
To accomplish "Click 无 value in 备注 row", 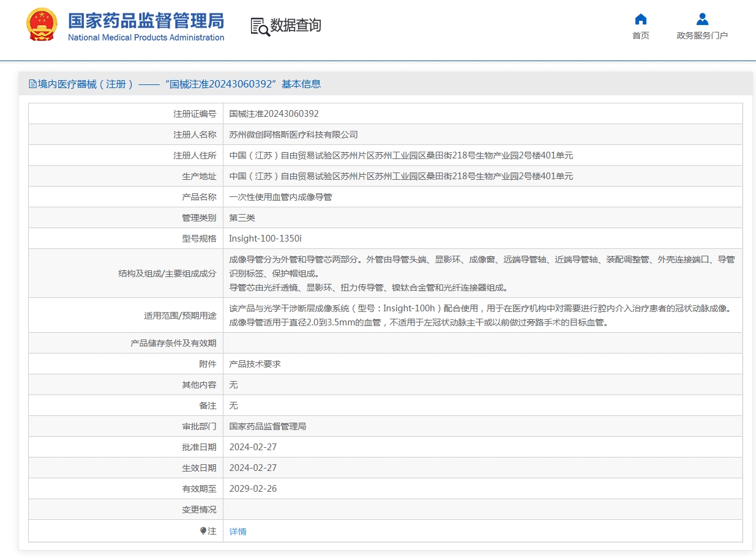I will 234,406.
